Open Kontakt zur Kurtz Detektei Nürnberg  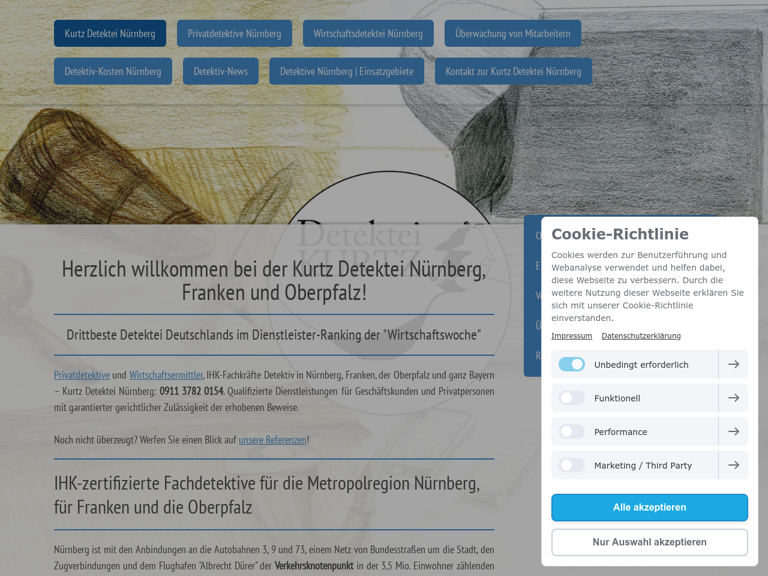[x=513, y=71]
